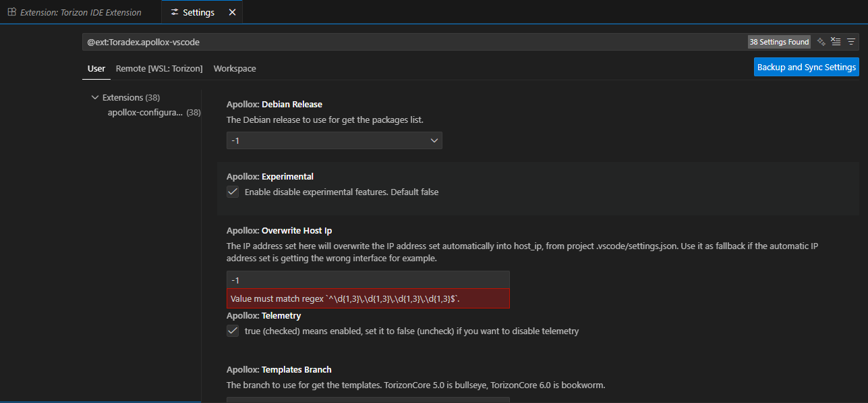Screen dimensions: 868x403
Task: Click the Settings tab sliders icon
Action: tap(175, 12)
